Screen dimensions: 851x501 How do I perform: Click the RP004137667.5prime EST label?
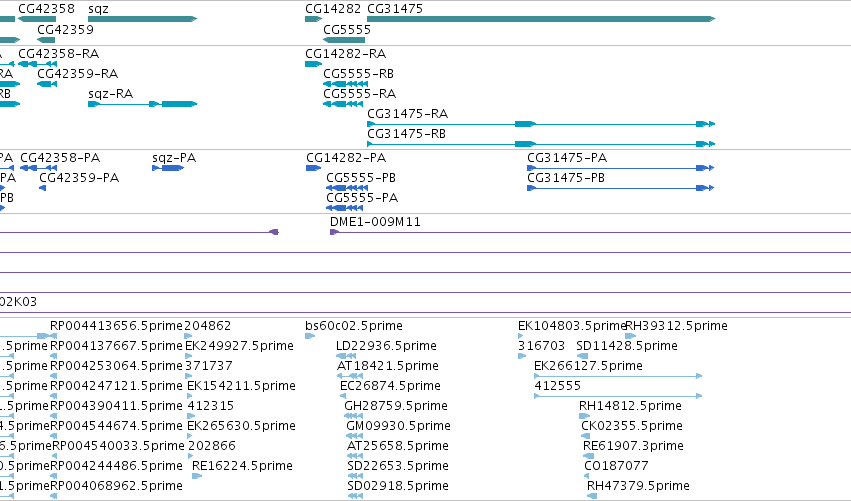116,346
